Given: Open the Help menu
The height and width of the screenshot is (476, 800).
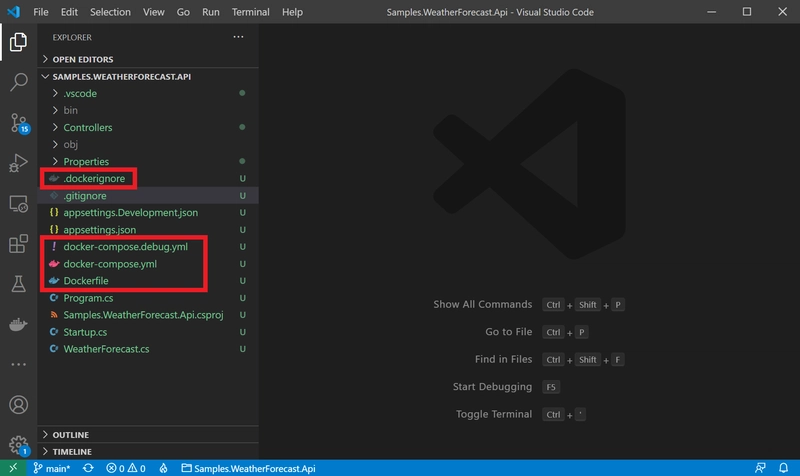Looking at the screenshot, I should point(292,12).
